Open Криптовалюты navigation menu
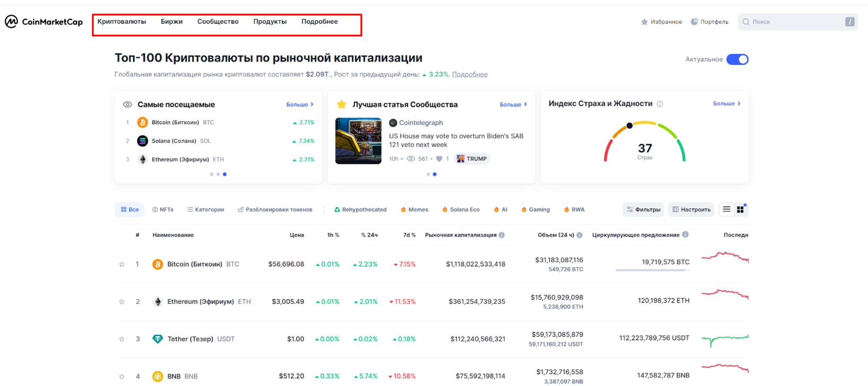868x386 pixels. pyautogui.click(x=122, y=22)
